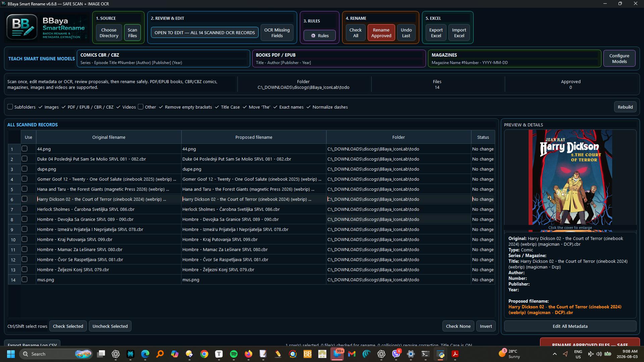Image resolution: width=644 pixels, height=362 pixels.
Task: Check the Use box for 44.png
Action: tap(24, 148)
